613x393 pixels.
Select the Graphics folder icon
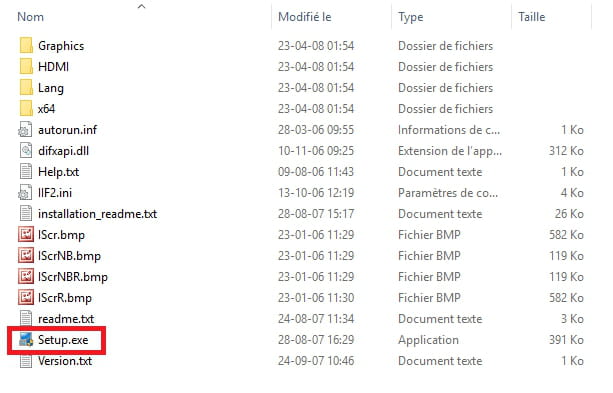coord(26,46)
